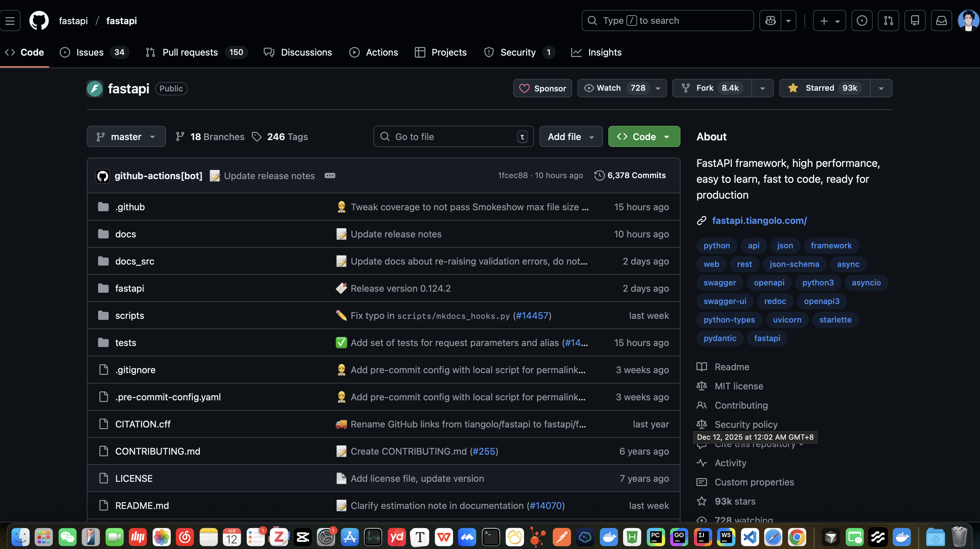Image resolution: width=980 pixels, height=549 pixels.
Task: Open the GitHub homepage logo
Action: tap(39, 21)
